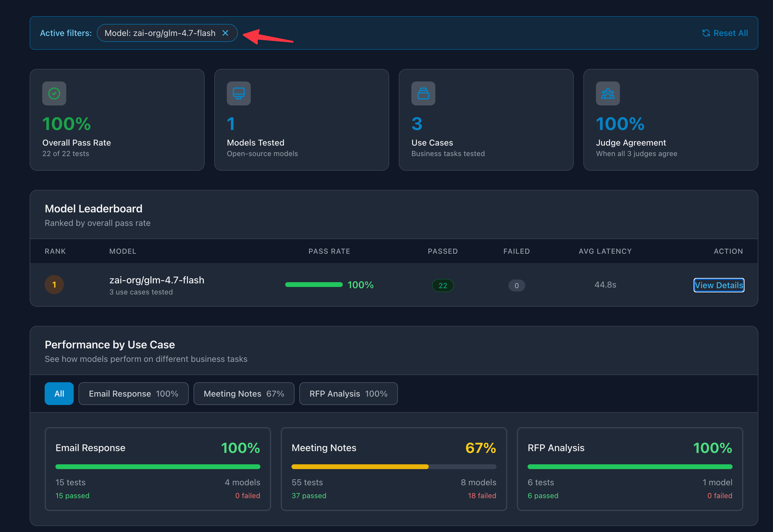This screenshot has width=773, height=532.
Task: Click the rank 1 medal badge
Action: [54, 285]
